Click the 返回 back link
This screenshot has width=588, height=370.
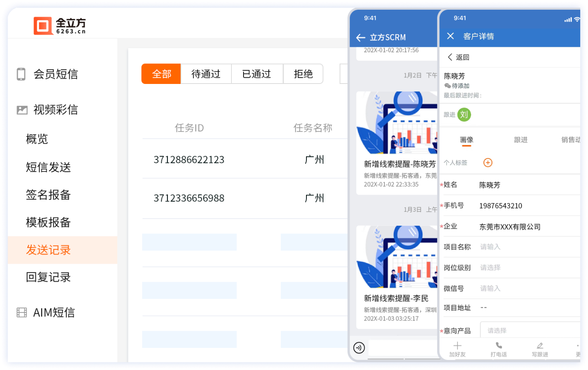459,58
